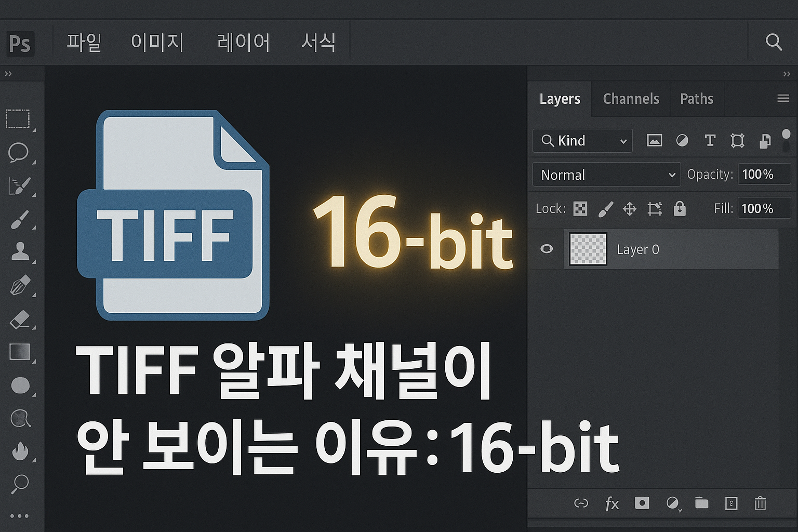Image resolution: width=798 pixels, height=532 pixels.
Task: Click the Fill 100% field
Action: (x=764, y=208)
